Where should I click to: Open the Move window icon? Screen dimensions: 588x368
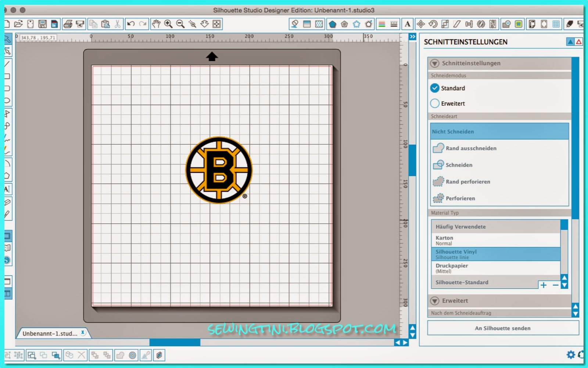(421, 24)
